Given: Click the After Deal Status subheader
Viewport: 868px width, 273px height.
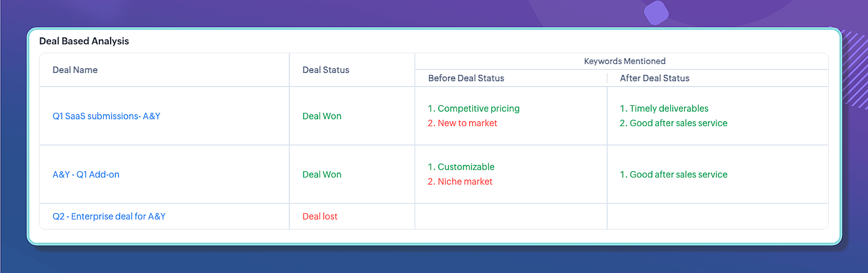Looking at the screenshot, I should pos(654,78).
